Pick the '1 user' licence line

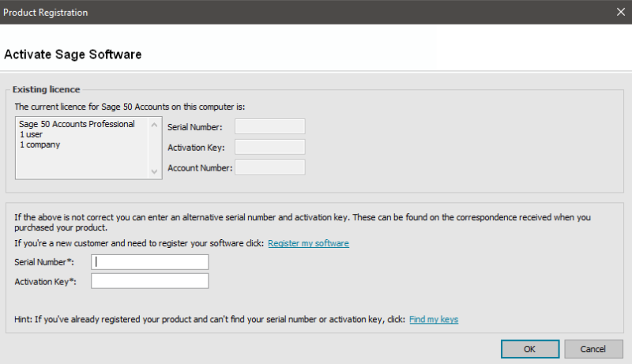coord(32,134)
